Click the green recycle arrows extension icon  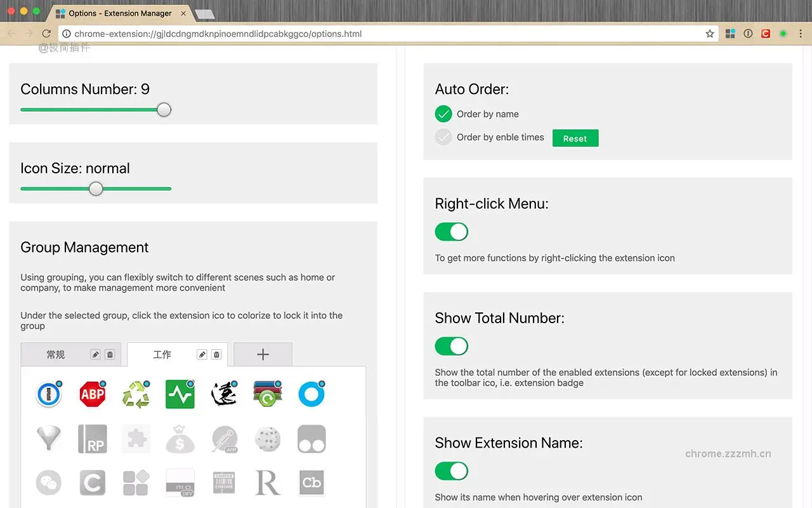pos(136,395)
